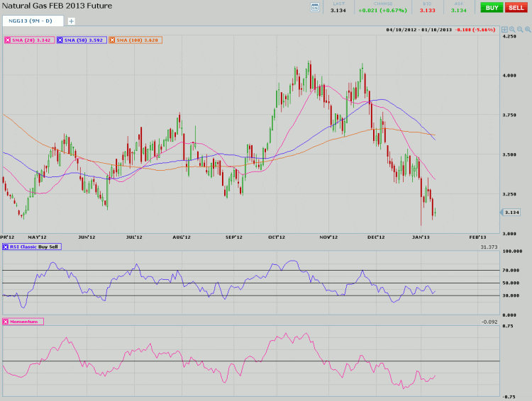Image resolution: width=532 pixels, height=401 pixels.
Task: Remove the SMA (20) indicator via its X
Action: [x=8, y=40]
